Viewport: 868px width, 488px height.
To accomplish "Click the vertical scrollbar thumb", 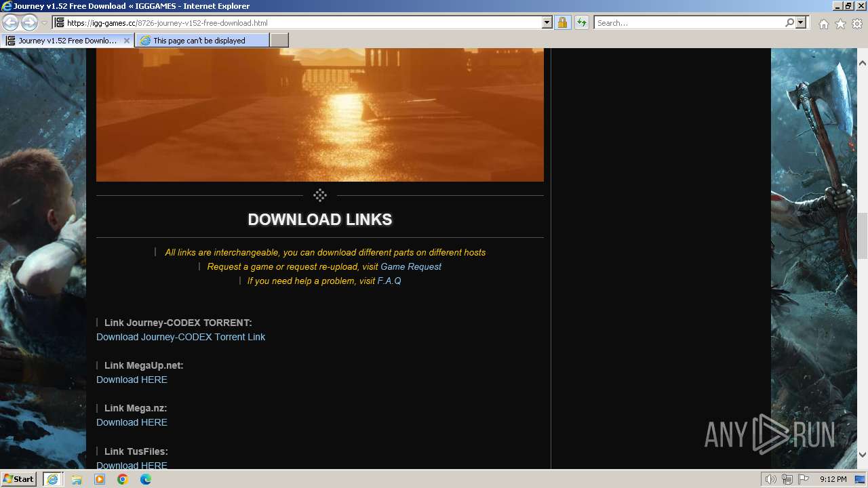I will tap(863, 236).
